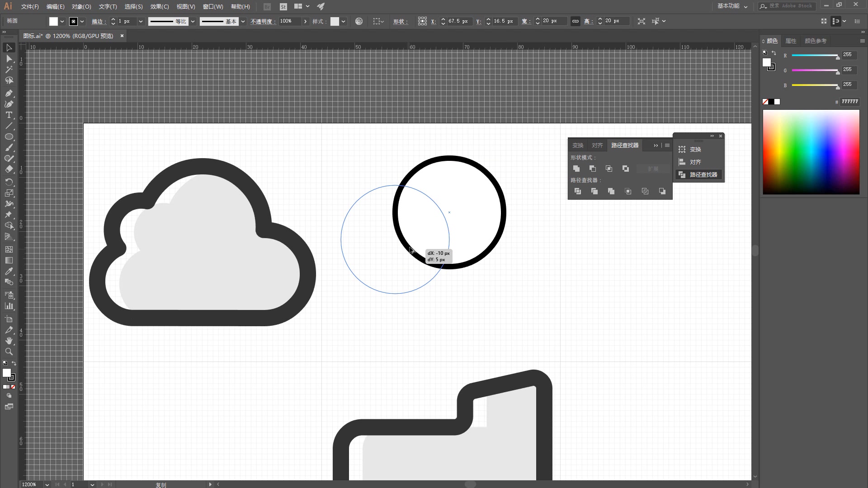This screenshot has height=488, width=868.
Task: Select the Pen tool in toolbar
Action: [9, 93]
